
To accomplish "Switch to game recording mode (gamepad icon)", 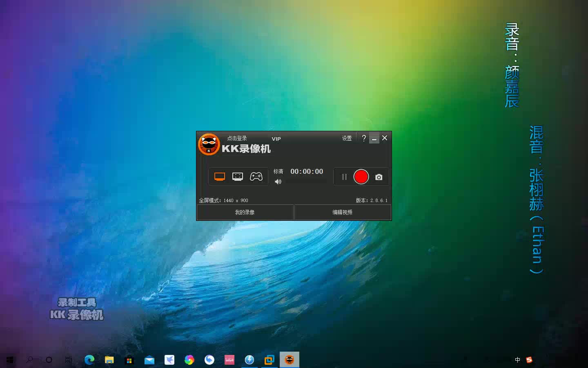I will pos(256,176).
